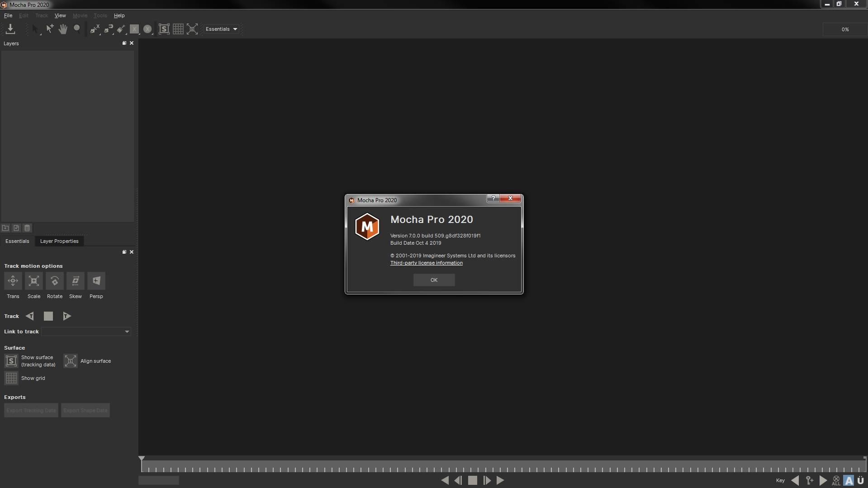The width and height of the screenshot is (868, 488).
Task: Click the timeline ruler track
Action: point(503,467)
